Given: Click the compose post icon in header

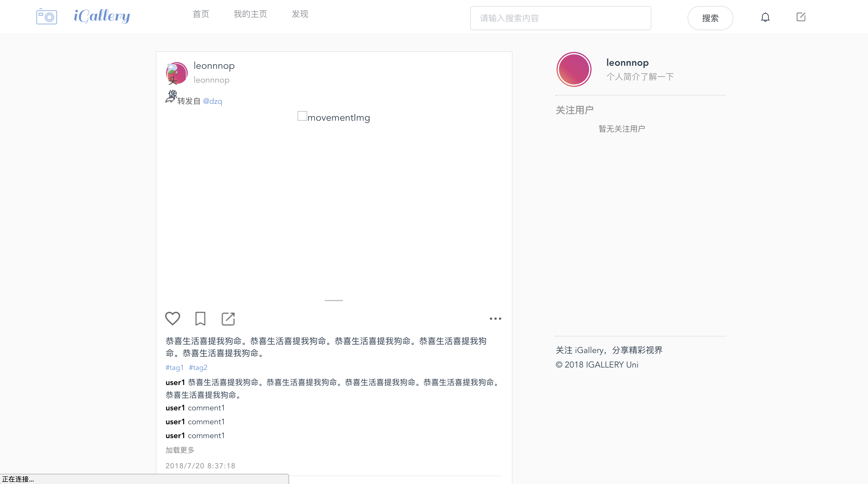Looking at the screenshot, I should tap(801, 17).
